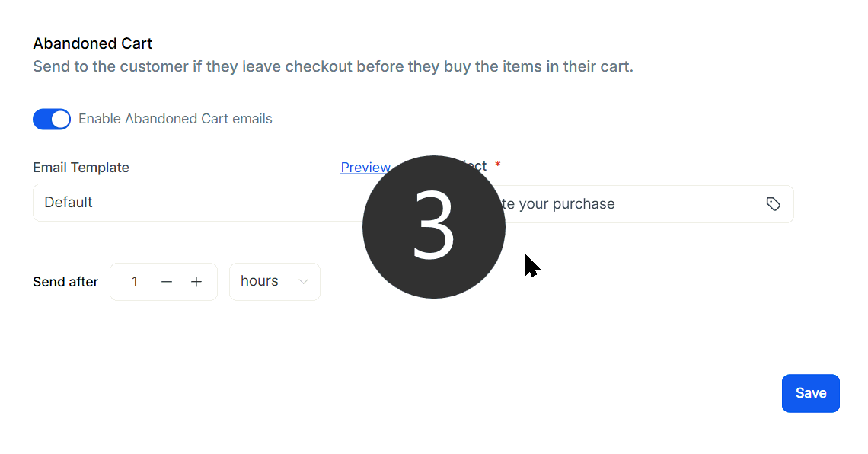Click the Enable Abandoned Cart emails label
This screenshot has height=454, width=868.
pyautogui.click(x=175, y=119)
